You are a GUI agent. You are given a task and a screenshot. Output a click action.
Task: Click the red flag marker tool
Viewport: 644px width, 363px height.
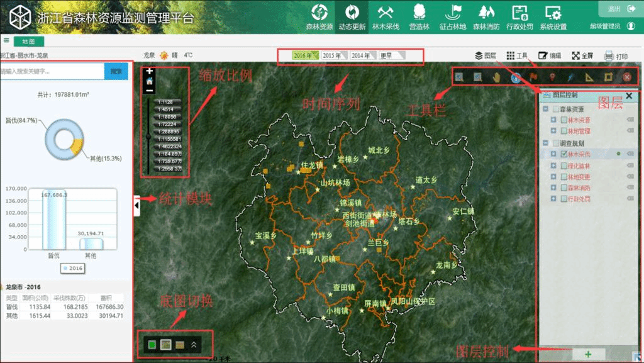(x=534, y=77)
